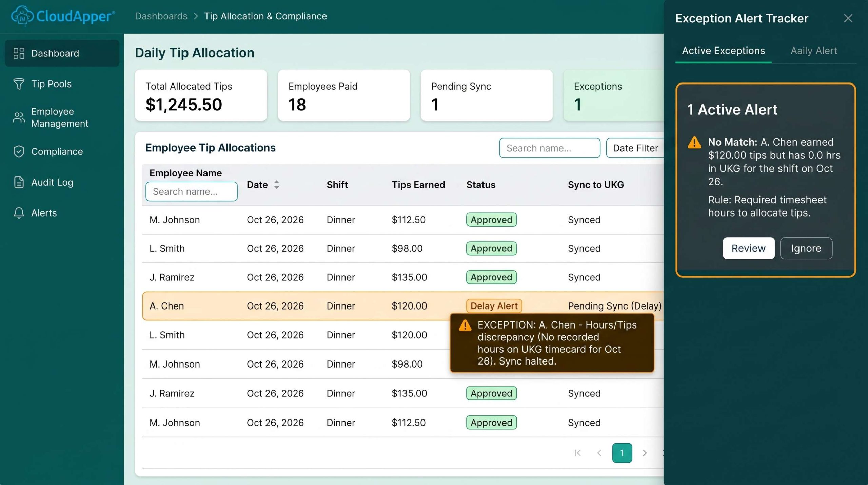This screenshot has height=485, width=868.
Task: Click Employee Name column search field
Action: coord(192,191)
